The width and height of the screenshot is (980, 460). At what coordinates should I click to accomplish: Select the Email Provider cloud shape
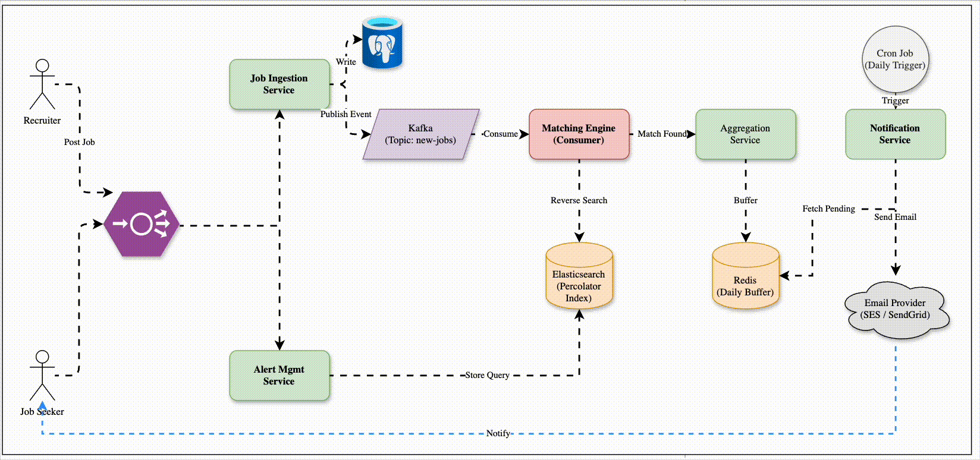896,309
